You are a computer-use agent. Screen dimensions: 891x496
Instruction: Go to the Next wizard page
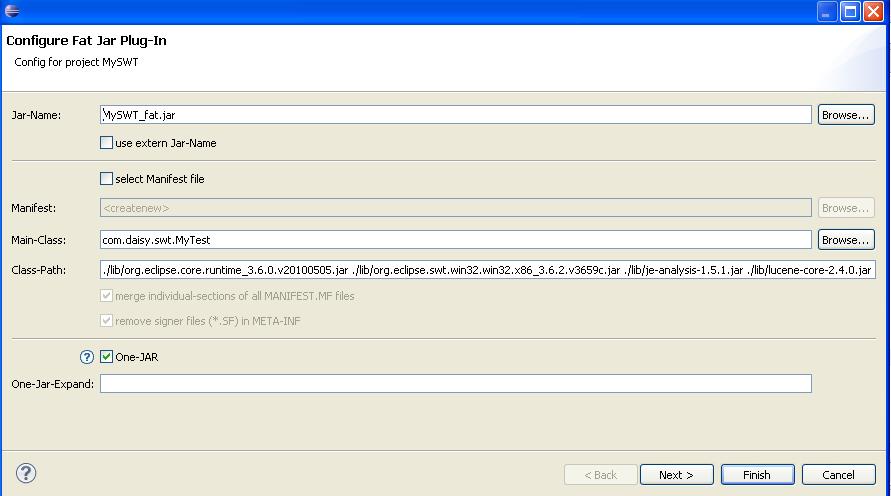coord(676,475)
